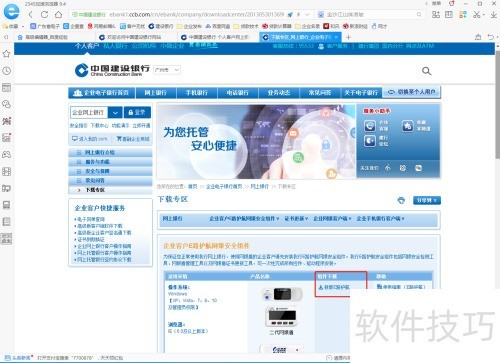Open gamepad games icon in sidebar

click(6, 154)
